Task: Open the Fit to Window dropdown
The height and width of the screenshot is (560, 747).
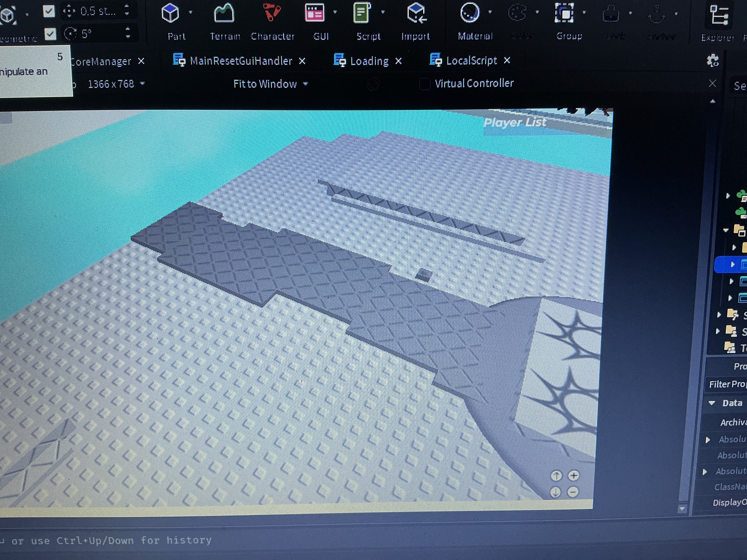Action: 270,84
